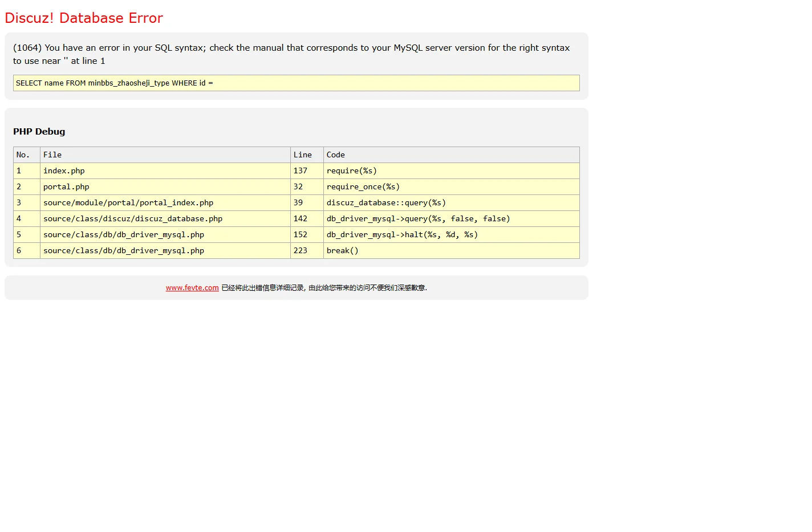Click line number 223
Image resolution: width=812 pixels, height=532 pixels.
(x=307, y=251)
